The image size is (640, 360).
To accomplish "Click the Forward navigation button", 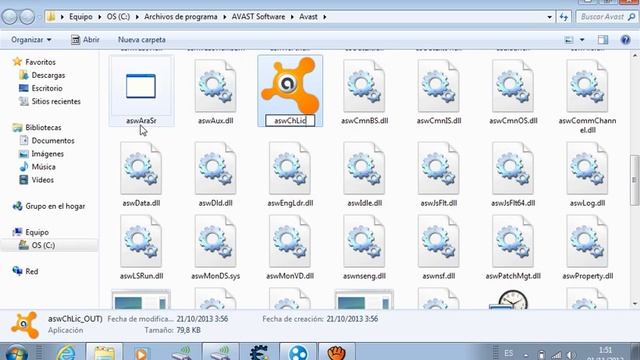I will tap(27, 17).
